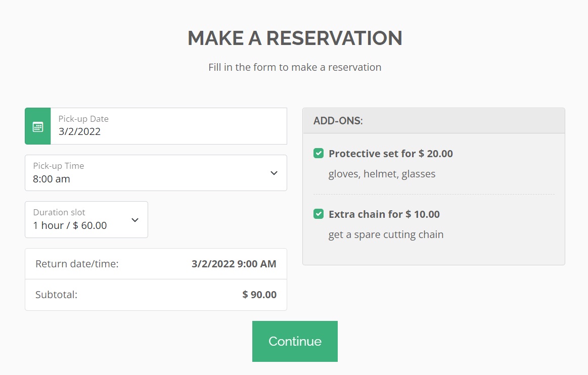Select the 8:00 am time value
The width and height of the screenshot is (588, 375).
pos(52,179)
